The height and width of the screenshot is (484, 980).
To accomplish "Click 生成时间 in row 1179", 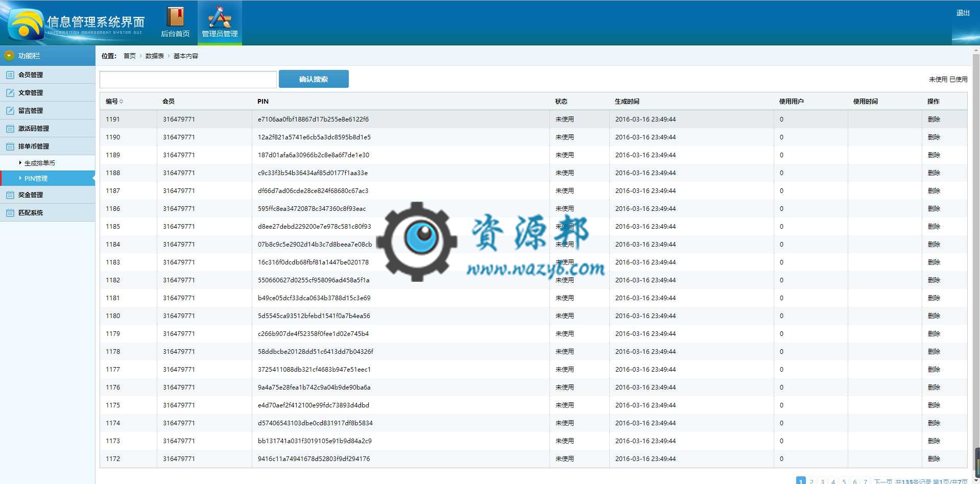I will [645, 334].
